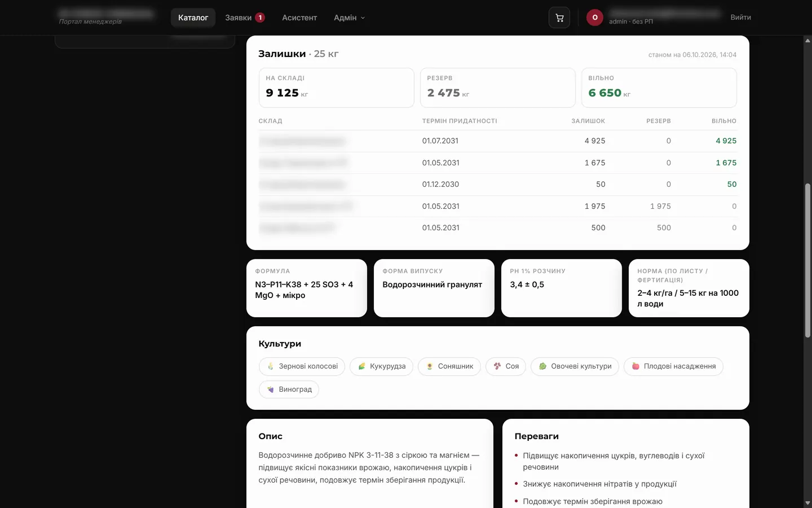Select the Зернові колосові culture chip
This screenshot has height=508, width=812.
(x=302, y=366)
